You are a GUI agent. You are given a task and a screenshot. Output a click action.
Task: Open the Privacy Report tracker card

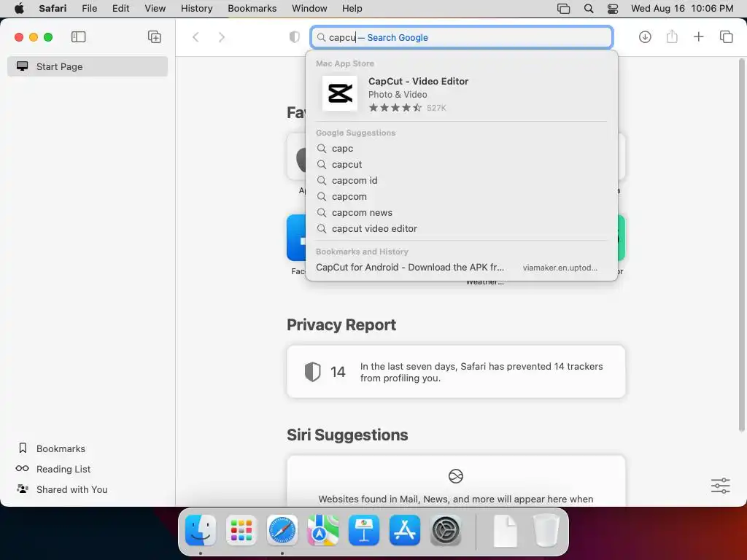coord(456,372)
